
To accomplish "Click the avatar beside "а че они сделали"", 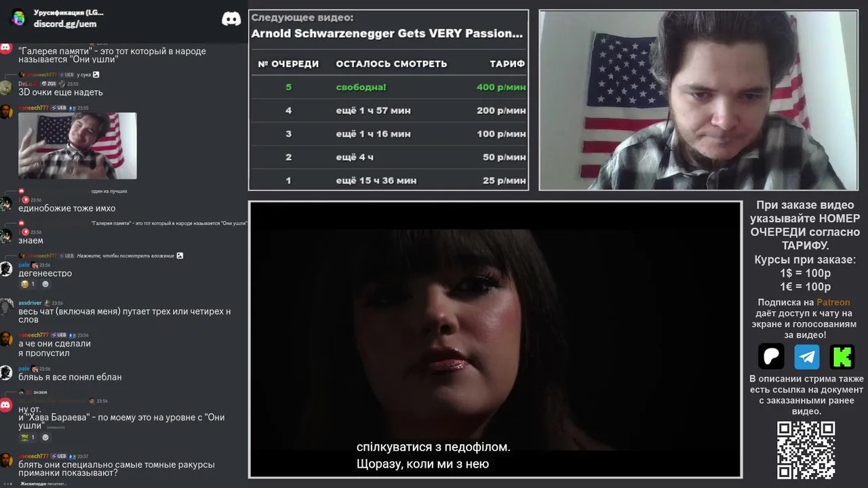I will (6, 339).
